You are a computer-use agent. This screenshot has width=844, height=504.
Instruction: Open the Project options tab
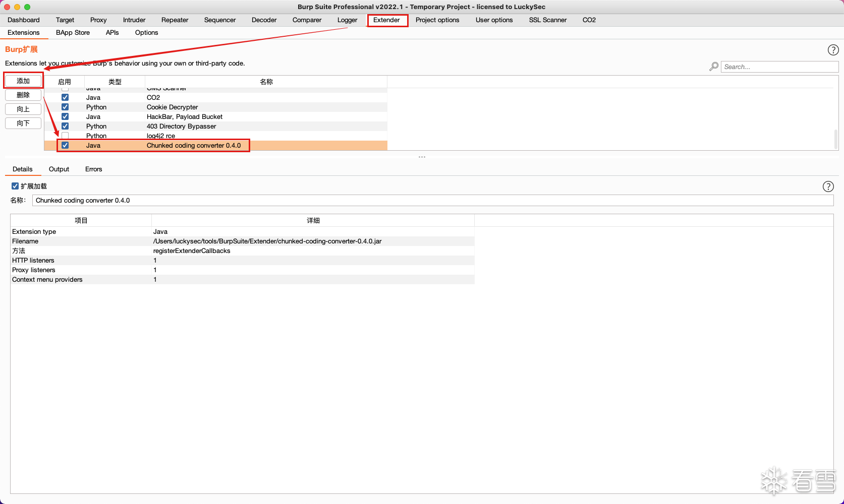[437, 20]
